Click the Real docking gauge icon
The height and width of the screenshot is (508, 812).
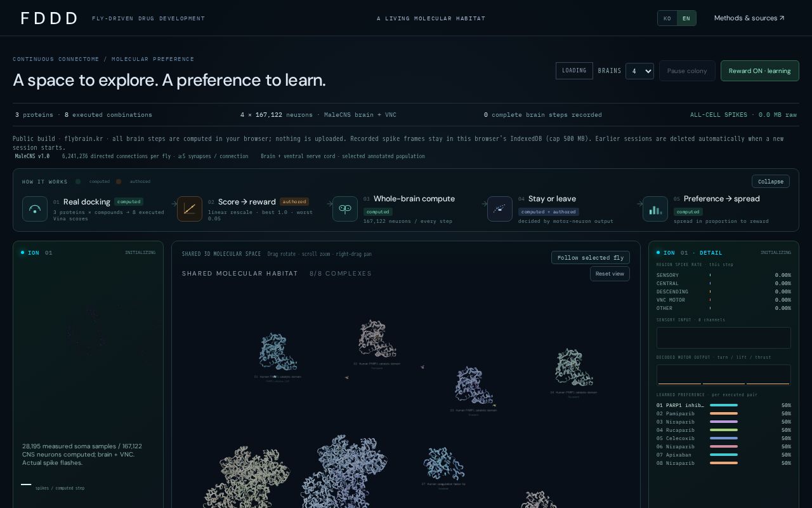point(35,209)
